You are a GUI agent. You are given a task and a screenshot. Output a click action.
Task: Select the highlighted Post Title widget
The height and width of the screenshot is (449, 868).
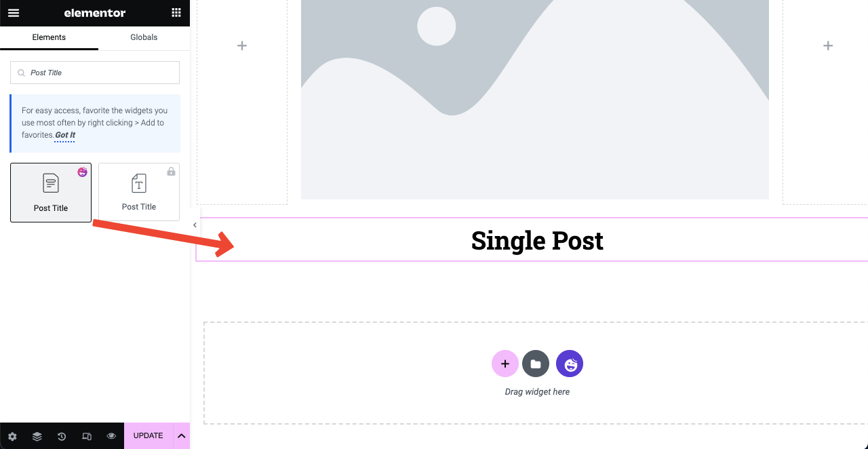coord(51,193)
